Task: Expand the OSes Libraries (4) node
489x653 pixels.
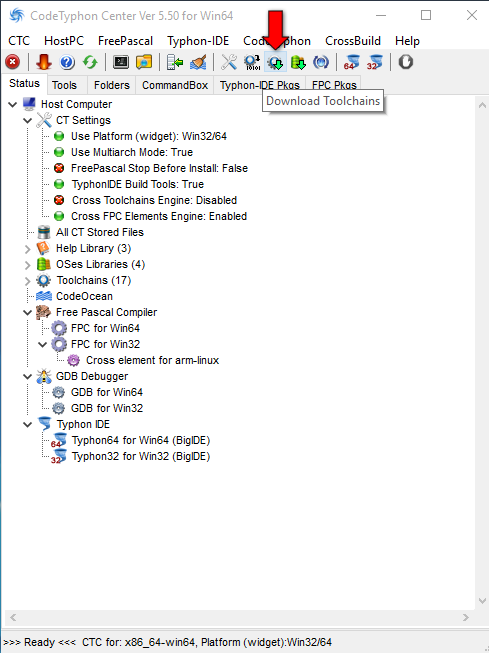Action: point(27,264)
